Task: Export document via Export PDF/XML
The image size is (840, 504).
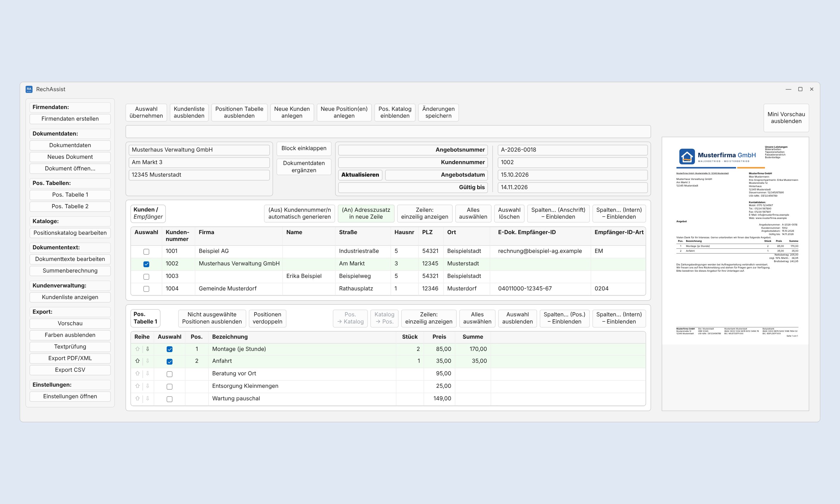Action: coord(70,358)
